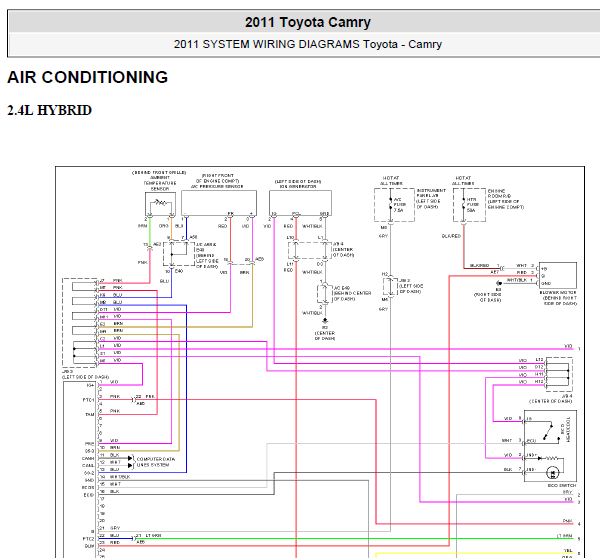Click the "2011 SYSTEM WIRING DIAGRAMS Toyota - Camry" subtitle
The width and height of the screenshot is (600, 558).
tap(308, 44)
